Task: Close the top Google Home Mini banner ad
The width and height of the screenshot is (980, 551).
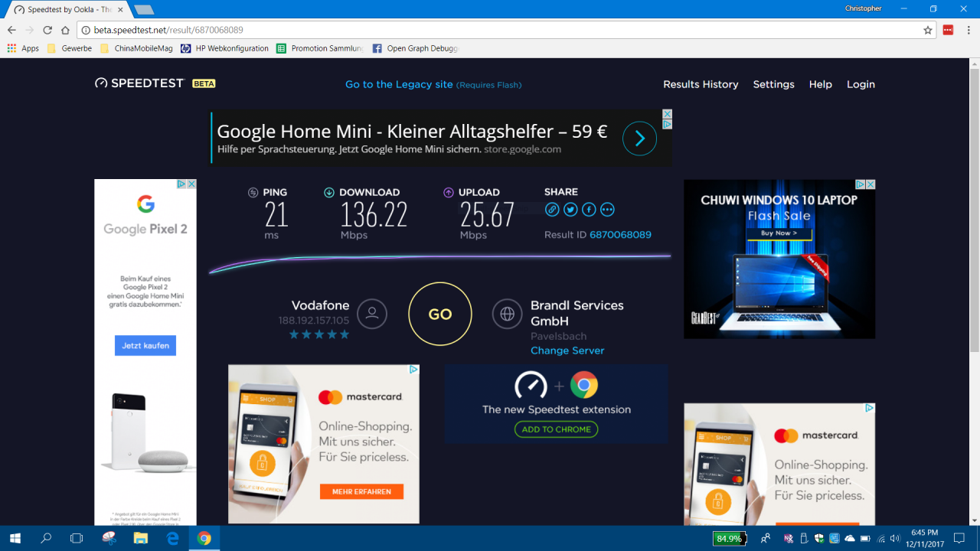Action: 668,114
